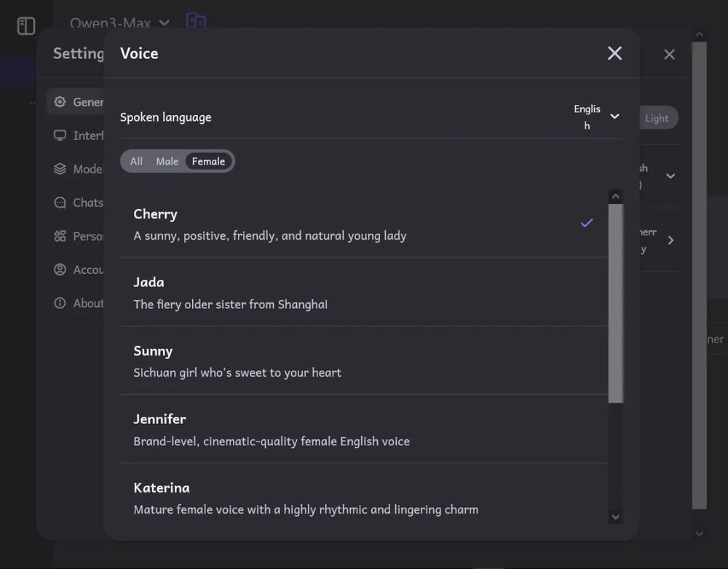Image resolution: width=728 pixels, height=569 pixels.
Task: Select the Jada voice
Action: [x=363, y=293]
